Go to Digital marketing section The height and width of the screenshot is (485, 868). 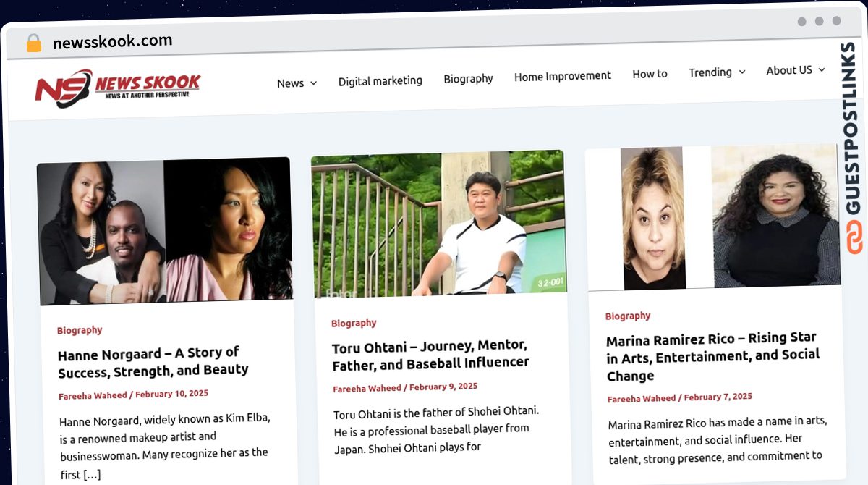(380, 80)
